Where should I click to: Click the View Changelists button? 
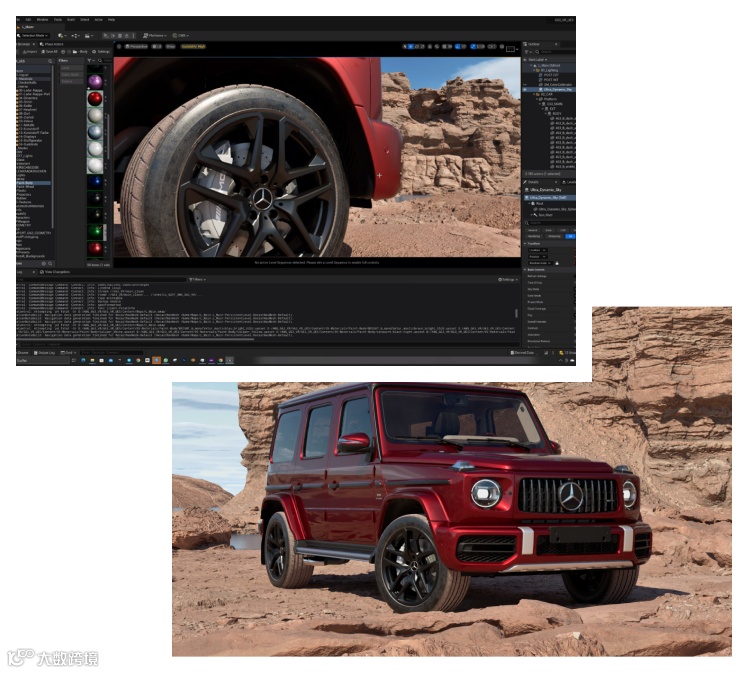pos(55,272)
